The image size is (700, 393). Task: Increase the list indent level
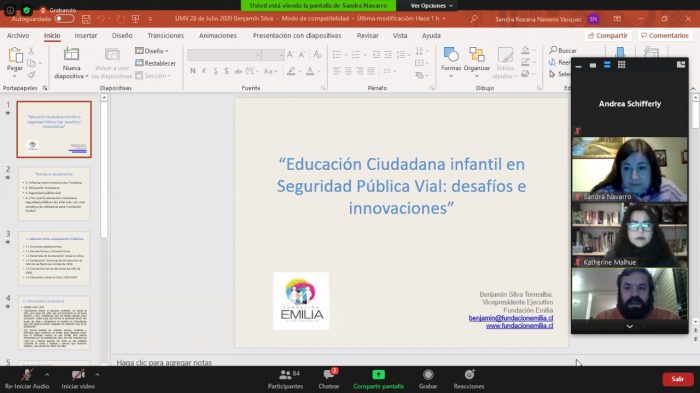(x=388, y=54)
